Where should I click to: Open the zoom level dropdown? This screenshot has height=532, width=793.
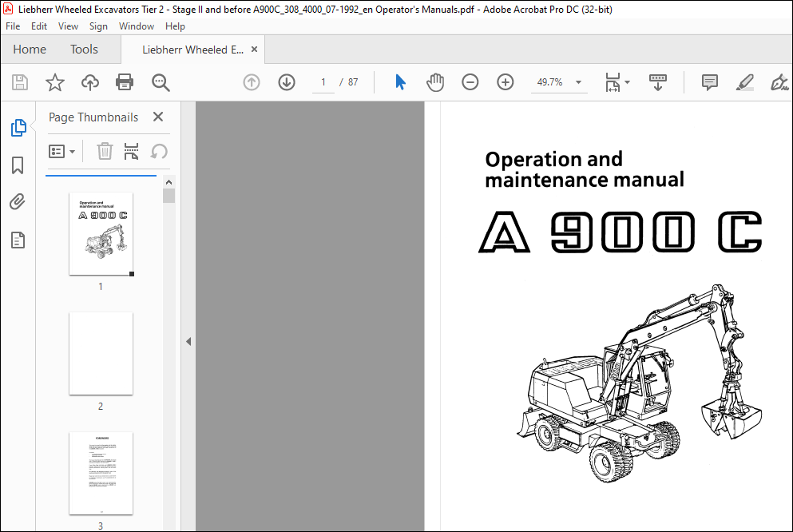point(578,82)
